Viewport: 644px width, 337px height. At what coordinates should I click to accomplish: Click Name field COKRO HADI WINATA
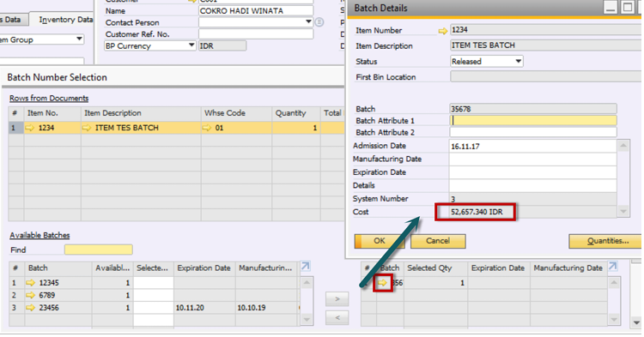[256, 11]
